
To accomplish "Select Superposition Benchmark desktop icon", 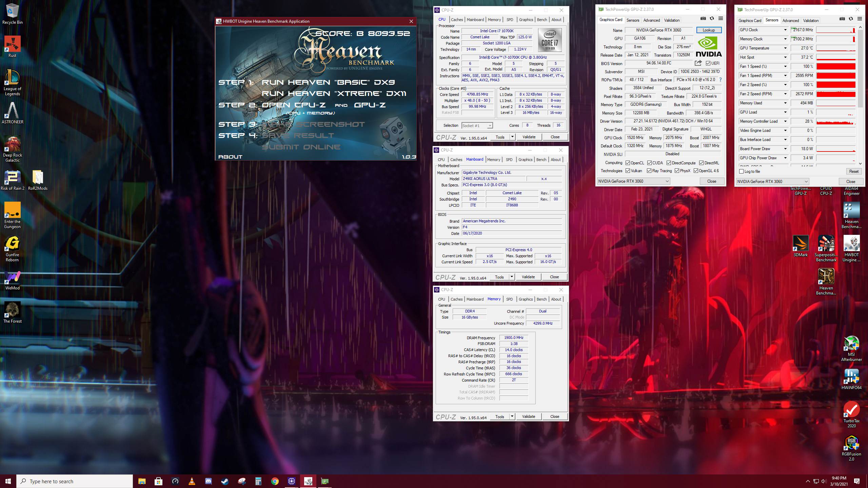I will point(826,248).
